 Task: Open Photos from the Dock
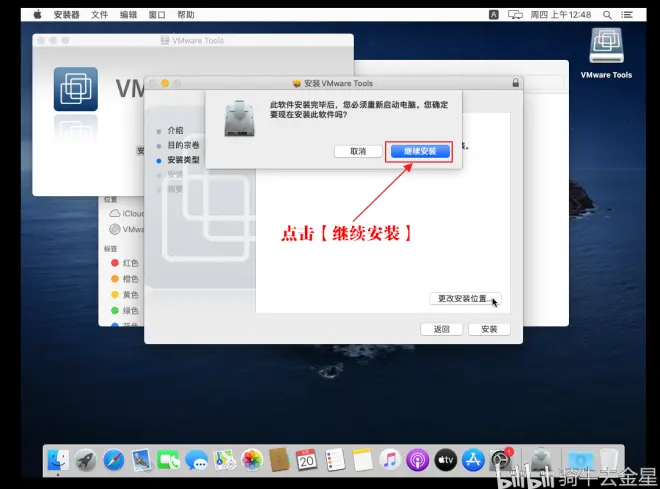pyautogui.click(x=252, y=460)
